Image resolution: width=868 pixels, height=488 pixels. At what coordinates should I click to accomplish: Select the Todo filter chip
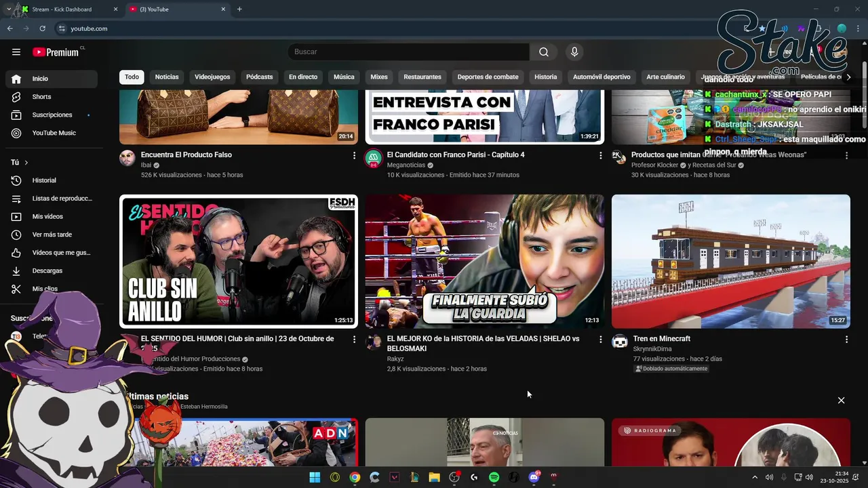coord(132,77)
